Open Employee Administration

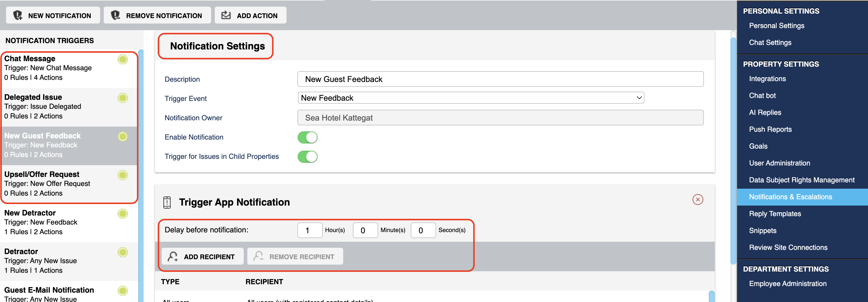[787, 284]
